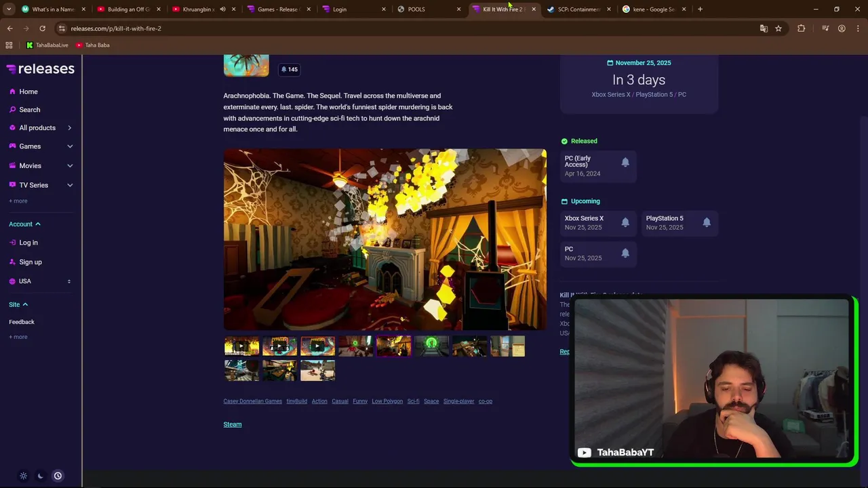
Task: Click the 145 followers bell button
Action: pos(290,69)
